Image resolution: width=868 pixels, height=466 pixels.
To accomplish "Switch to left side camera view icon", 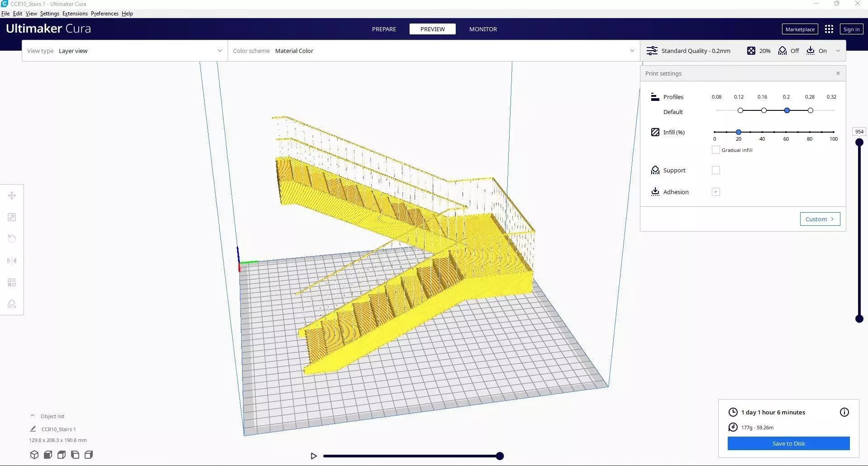I will coord(75,455).
